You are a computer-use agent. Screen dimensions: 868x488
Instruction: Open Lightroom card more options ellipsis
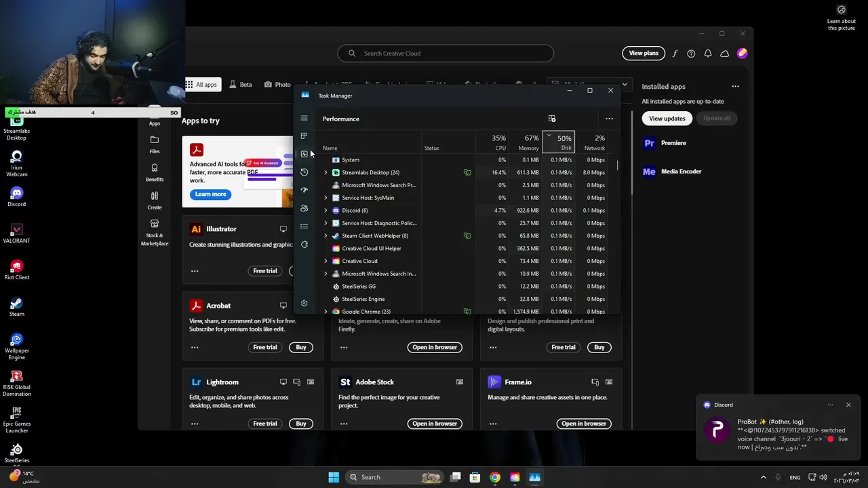(x=195, y=424)
